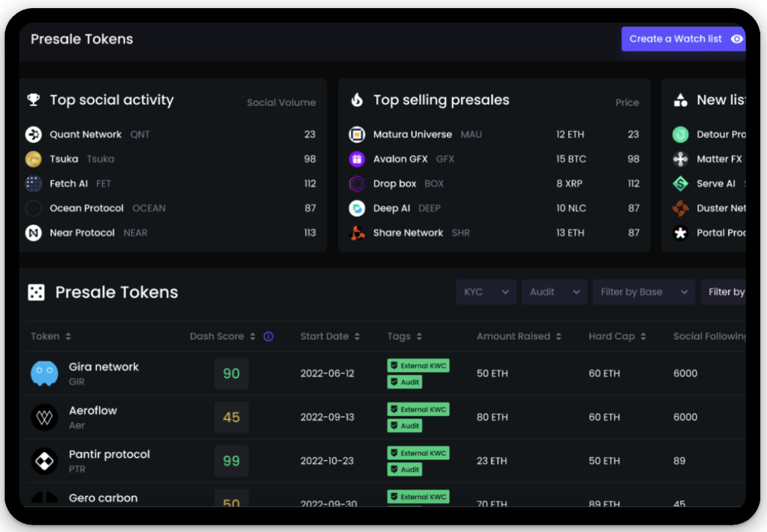Click External KWC tag on Gira network row
This screenshot has height=532, width=767.
pos(418,365)
